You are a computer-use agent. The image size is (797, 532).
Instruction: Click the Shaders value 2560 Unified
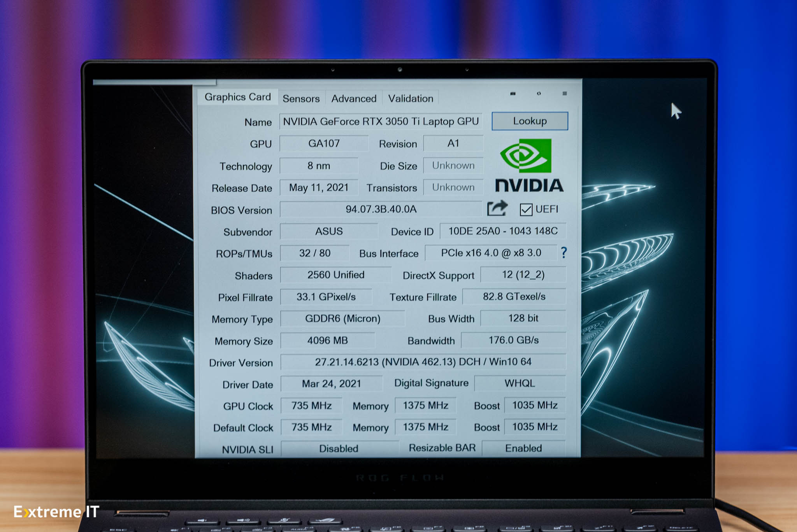pos(335,275)
